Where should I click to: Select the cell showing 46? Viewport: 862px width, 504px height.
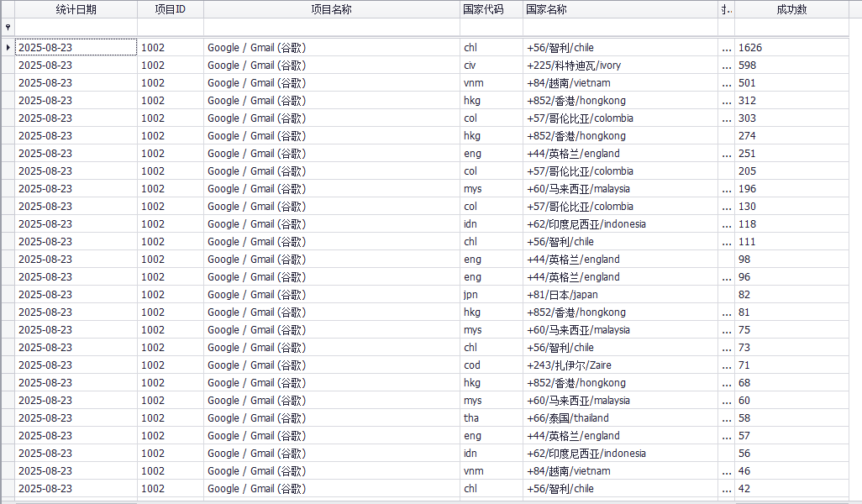point(791,471)
